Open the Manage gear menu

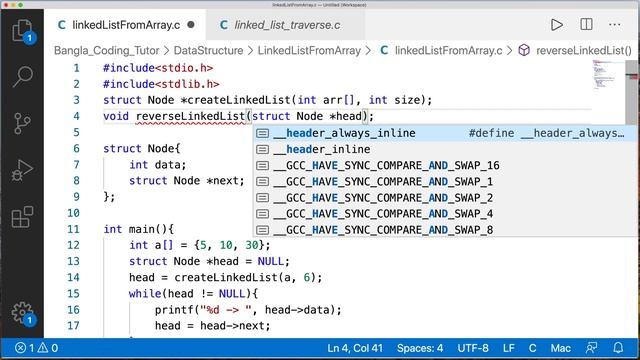click(22, 313)
